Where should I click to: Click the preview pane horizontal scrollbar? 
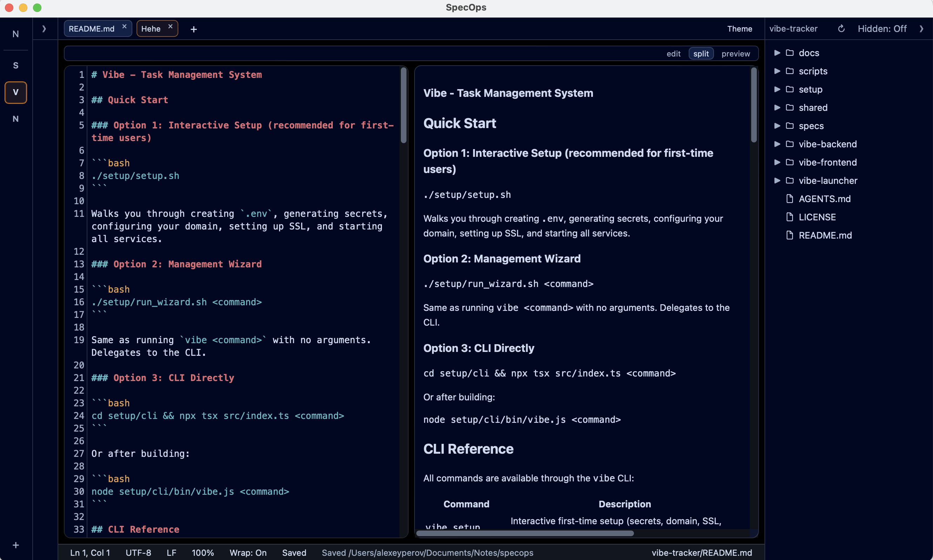tap(525, 533)
